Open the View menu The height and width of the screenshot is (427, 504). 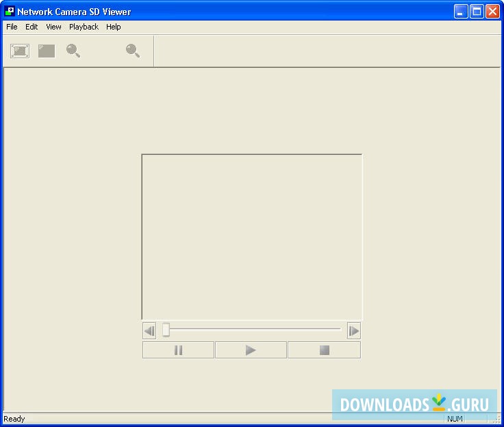[53, 27]
